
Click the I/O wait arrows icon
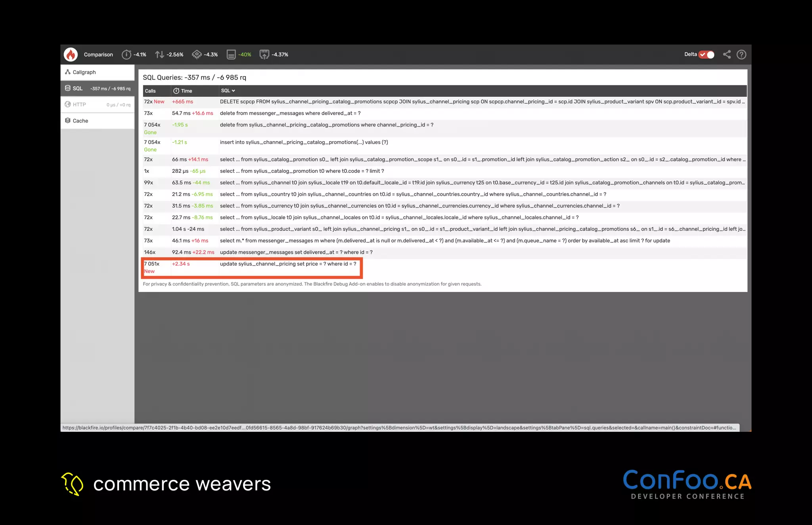pyautogui.click(x=159, y=55)
